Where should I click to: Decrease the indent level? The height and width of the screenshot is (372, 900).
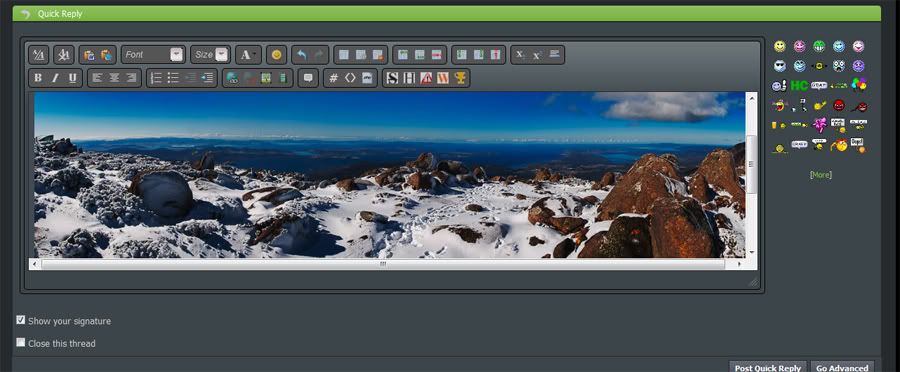(191, 78)
